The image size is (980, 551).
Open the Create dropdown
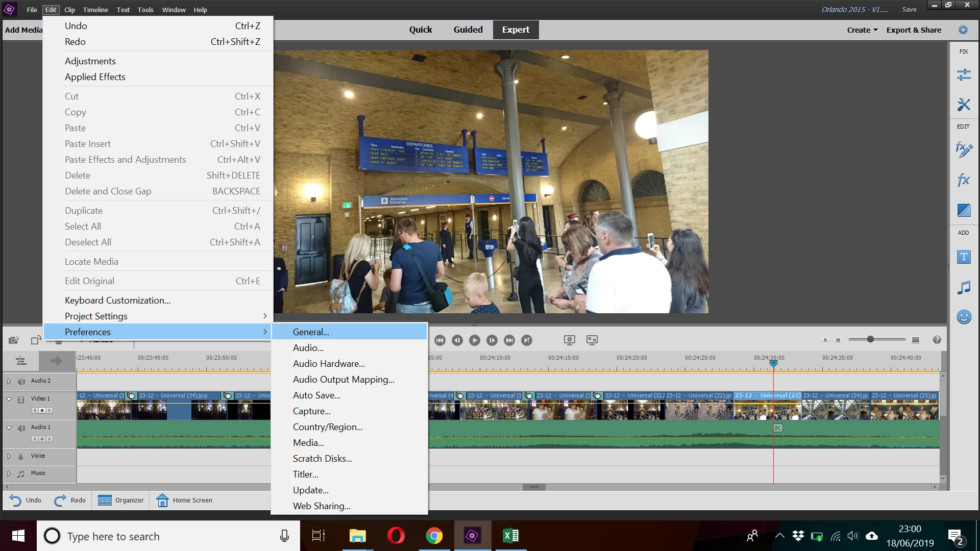862,30
